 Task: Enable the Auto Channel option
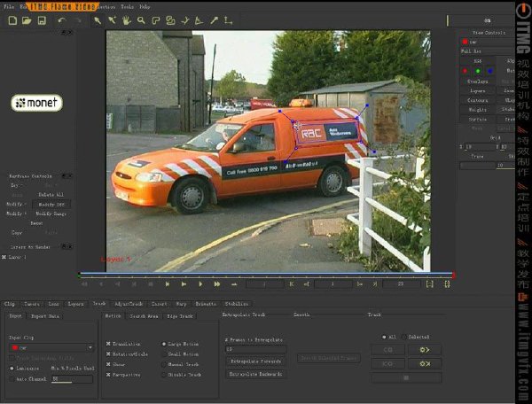(12, 379)
